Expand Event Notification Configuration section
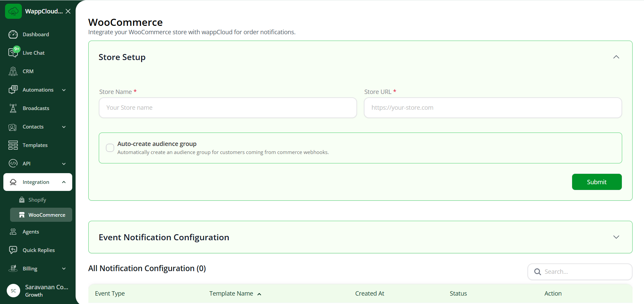 [x=616, y=237]
